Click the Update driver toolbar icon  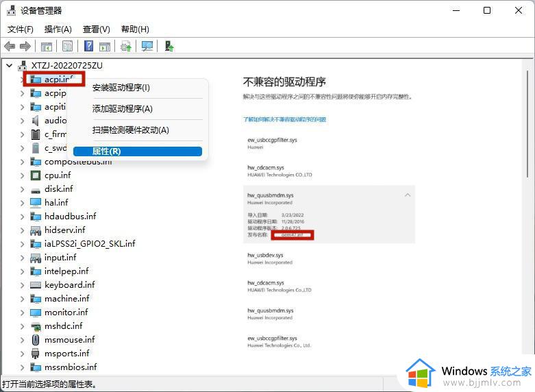point(126,46)
